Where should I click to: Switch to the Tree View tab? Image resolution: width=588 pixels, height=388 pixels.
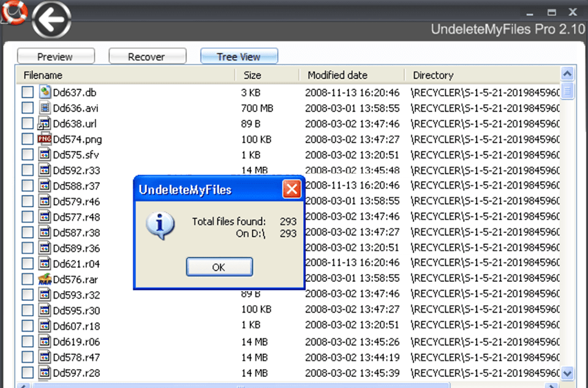(239, 56)
